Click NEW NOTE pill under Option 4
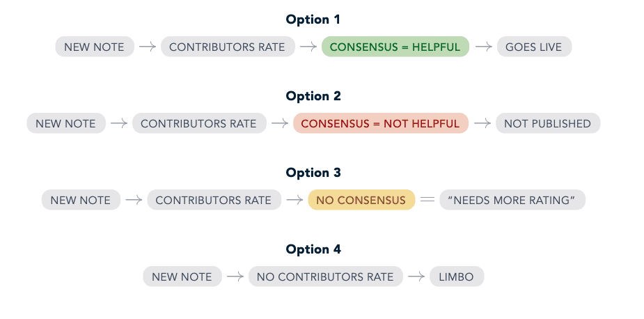This screenshot has height=319, width=644. [x=182, y=277]
